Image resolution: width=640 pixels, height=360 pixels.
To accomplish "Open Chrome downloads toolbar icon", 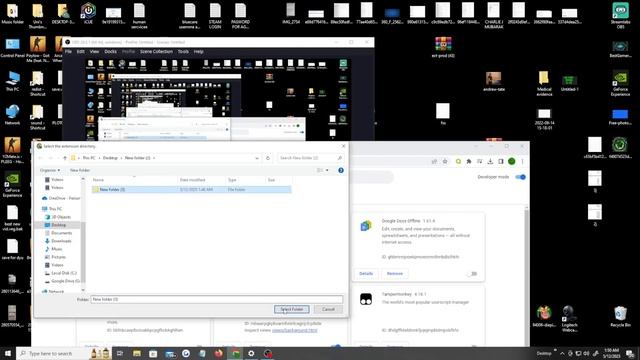I will point(490,162).
